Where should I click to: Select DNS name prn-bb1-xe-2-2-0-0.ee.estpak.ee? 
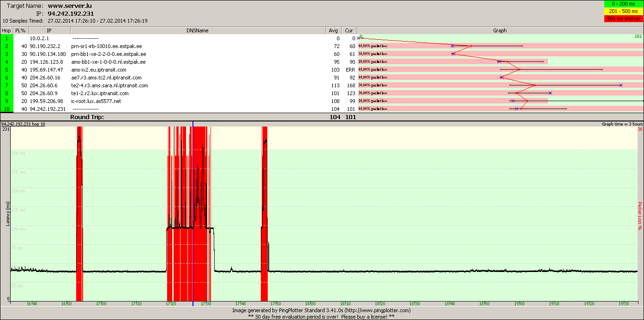point(108,54)
